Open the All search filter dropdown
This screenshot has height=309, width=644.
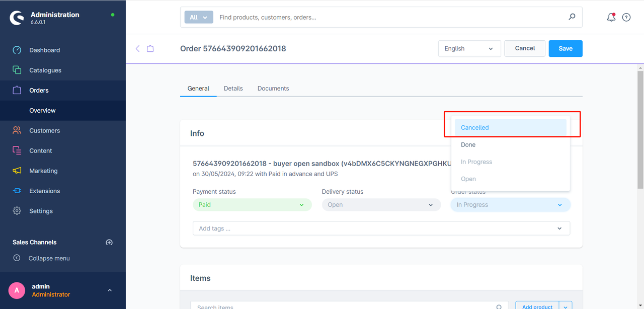199,17
